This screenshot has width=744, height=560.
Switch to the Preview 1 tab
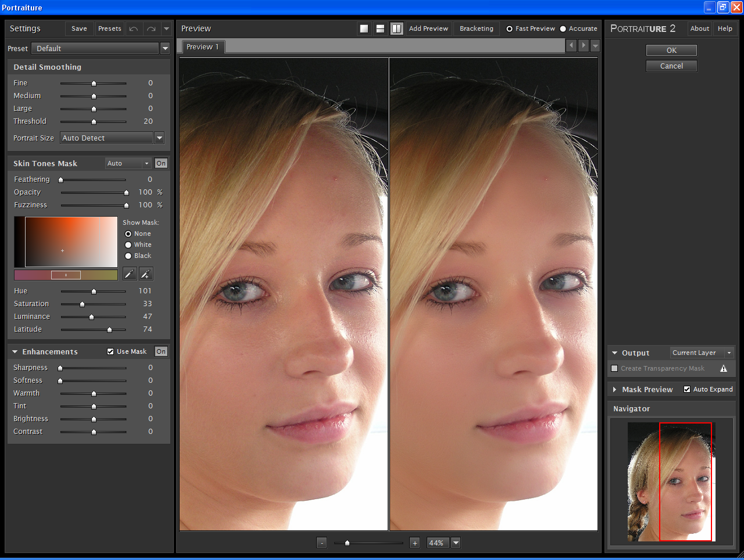pos(202,47)
